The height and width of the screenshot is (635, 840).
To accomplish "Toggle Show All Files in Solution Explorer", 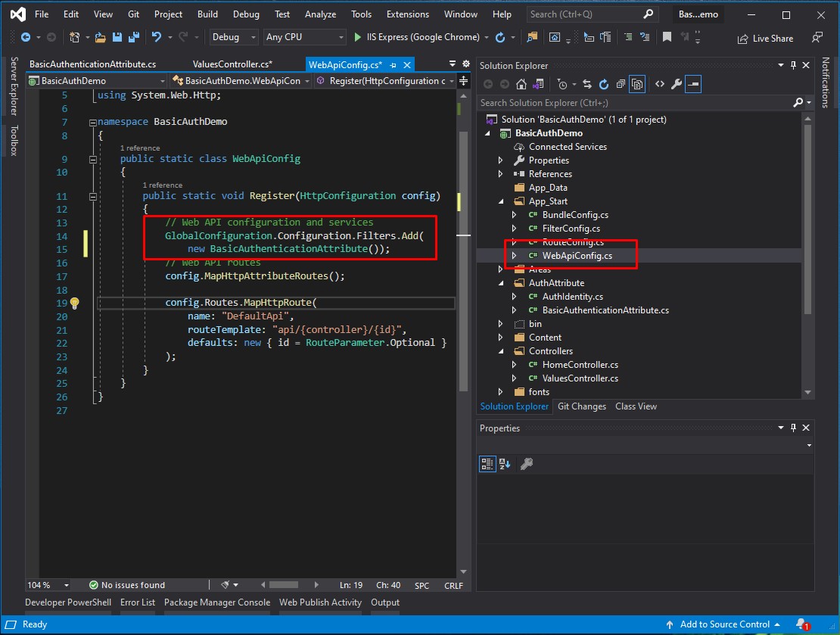I will click(638, 84).
